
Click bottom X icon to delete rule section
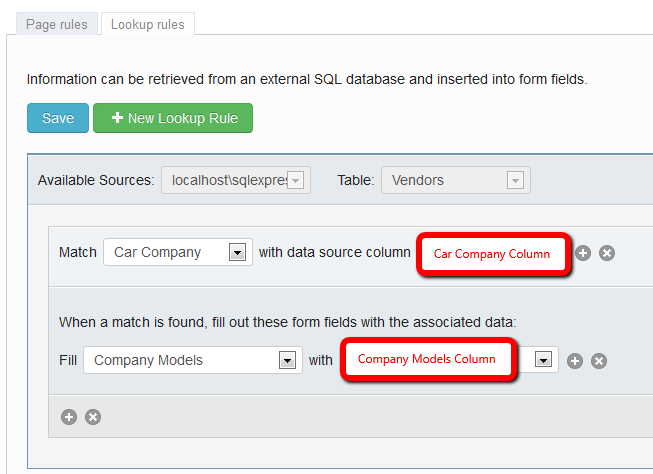click(93, 417)
